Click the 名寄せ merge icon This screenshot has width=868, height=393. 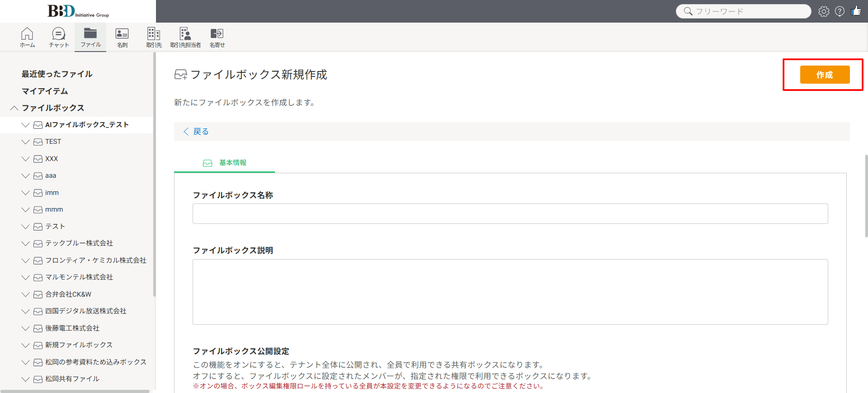point(217,37)
